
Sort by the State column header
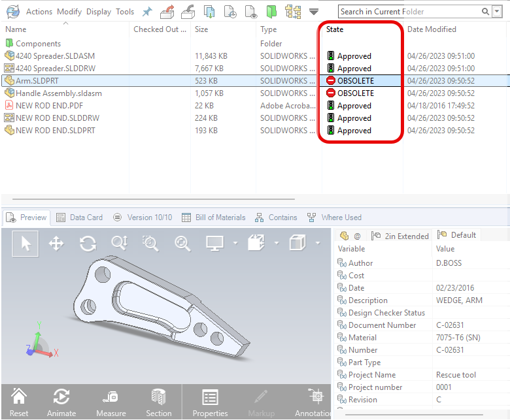click(x=335, y=29)
